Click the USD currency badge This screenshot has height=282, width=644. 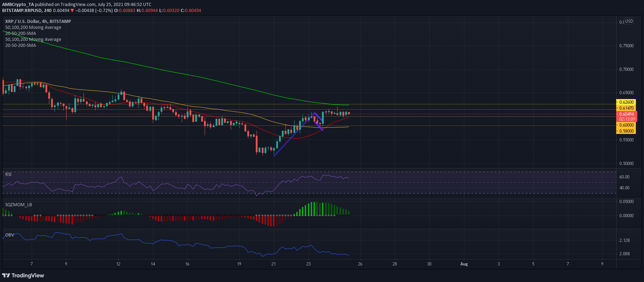(x=629, y=21)
